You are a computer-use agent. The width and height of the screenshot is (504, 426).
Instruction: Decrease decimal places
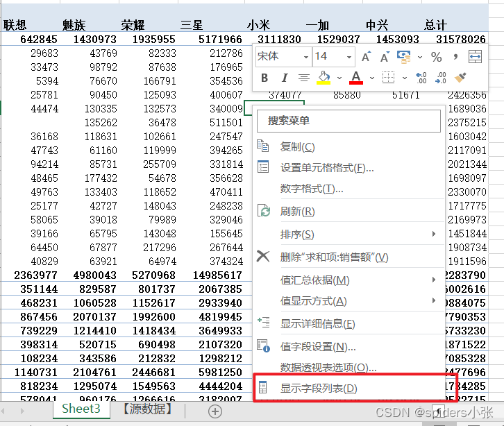click(x=441, y=78)
